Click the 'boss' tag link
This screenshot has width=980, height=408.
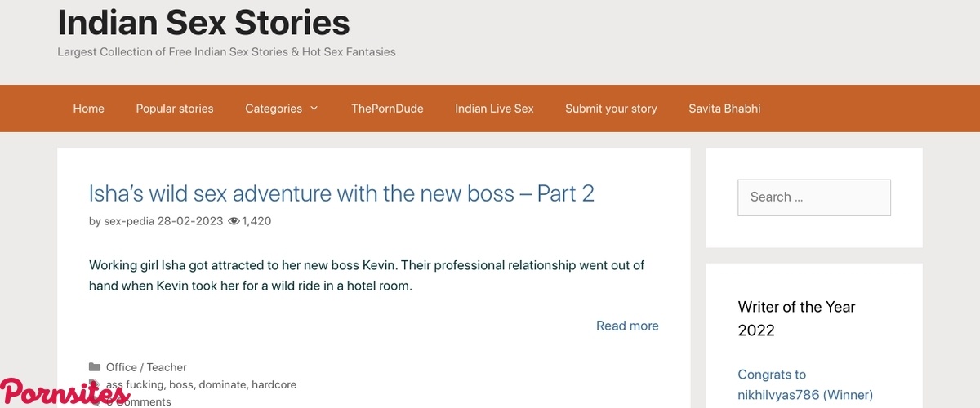(x=181, y=384)
